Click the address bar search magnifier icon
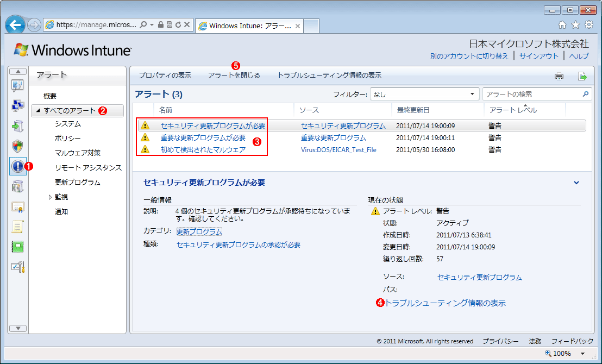 [143, 25]
